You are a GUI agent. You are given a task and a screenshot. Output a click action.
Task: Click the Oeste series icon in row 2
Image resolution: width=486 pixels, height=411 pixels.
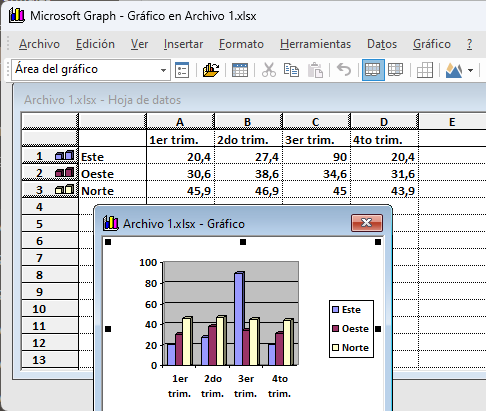[x=64, y=172]
